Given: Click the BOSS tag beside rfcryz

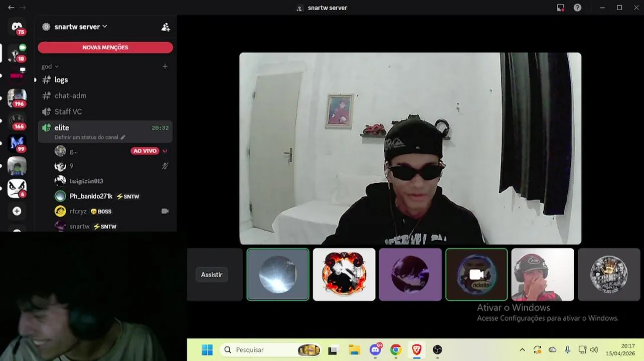Looking at the screenshot, I should coord(101,212).
